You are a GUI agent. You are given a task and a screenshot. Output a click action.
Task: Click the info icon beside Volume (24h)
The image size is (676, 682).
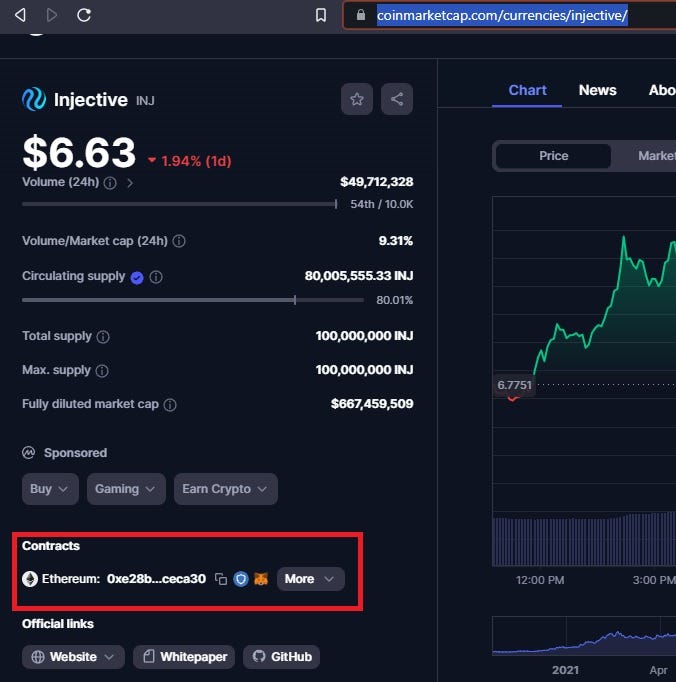point(110,183)
